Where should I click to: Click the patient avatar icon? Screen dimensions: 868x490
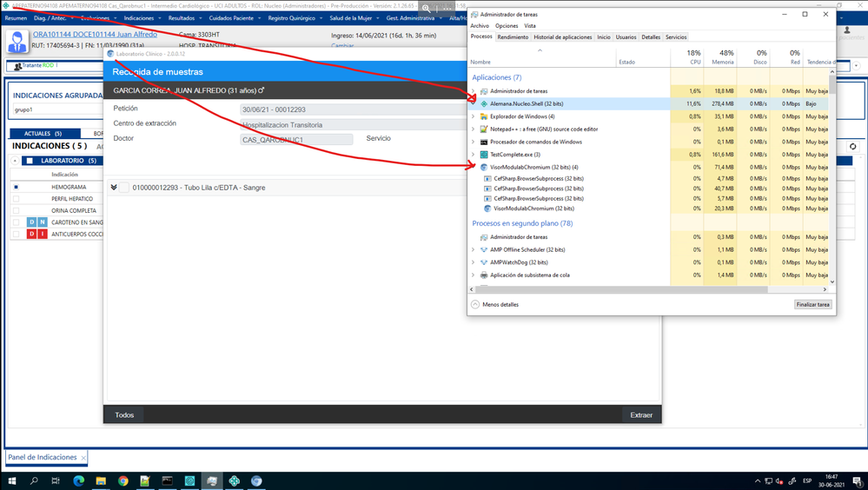coord(17,41)
